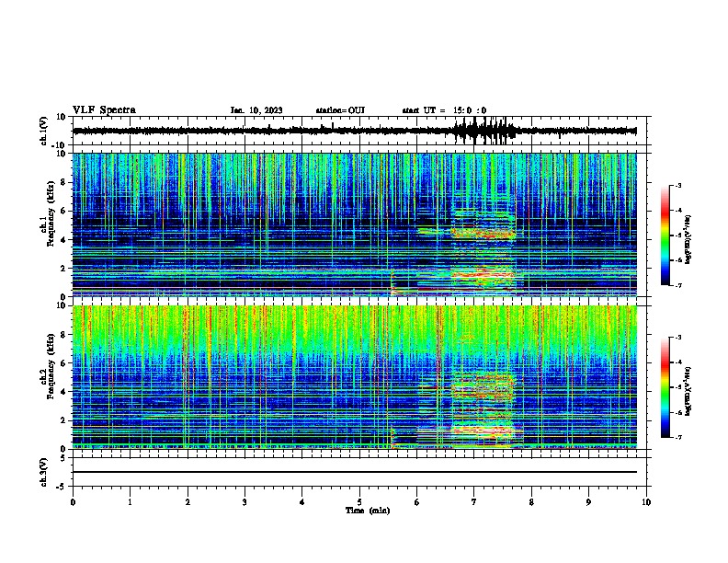Click the "Time (min)" axis label
728x563 pixels.
click(368, 511)
